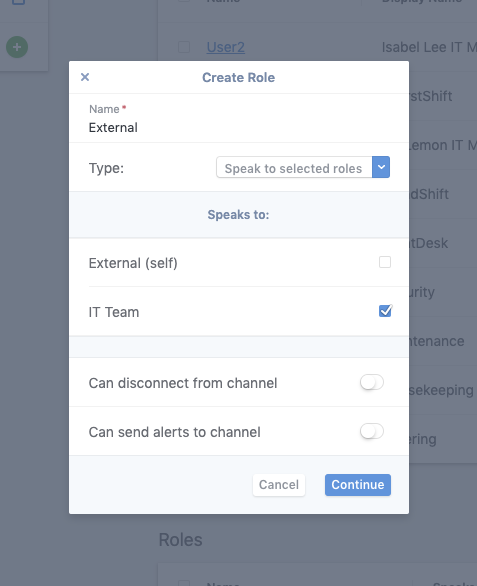
Task: Click the Roles heading below the dialog
Action: 181,540
